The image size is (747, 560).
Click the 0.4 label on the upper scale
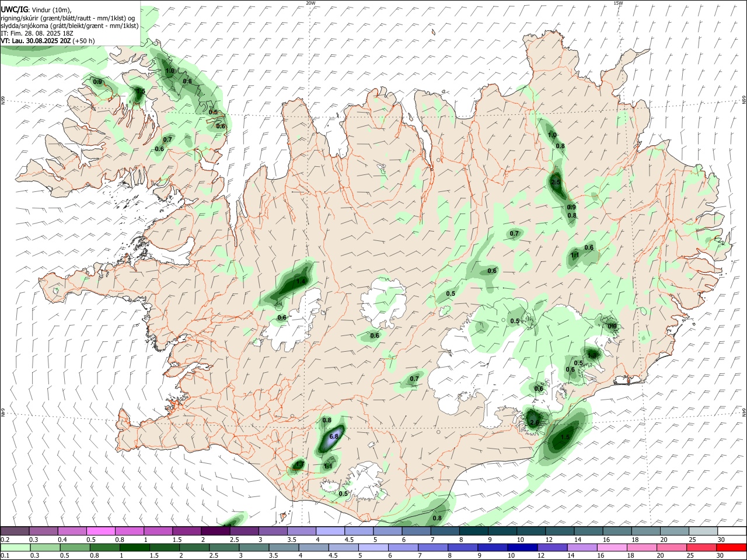[x=62, y=539]
